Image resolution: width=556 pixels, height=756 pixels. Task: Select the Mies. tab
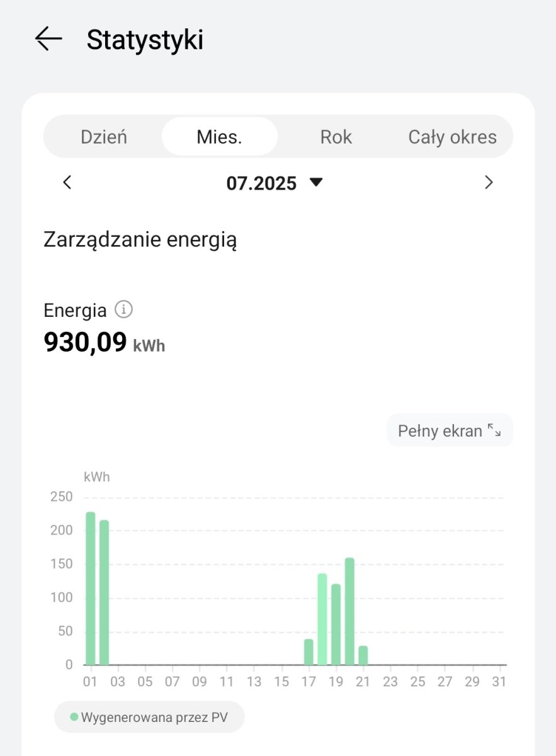[220, 137]
